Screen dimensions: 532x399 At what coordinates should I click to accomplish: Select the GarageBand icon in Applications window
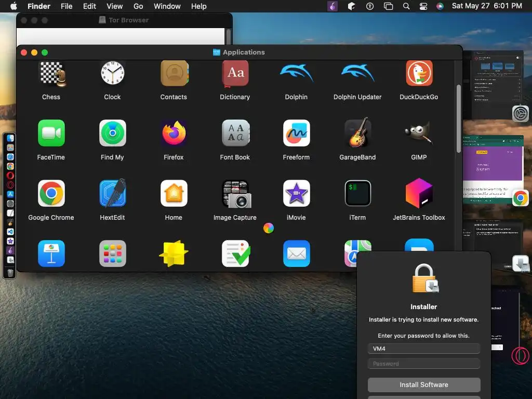pos(358,132)
